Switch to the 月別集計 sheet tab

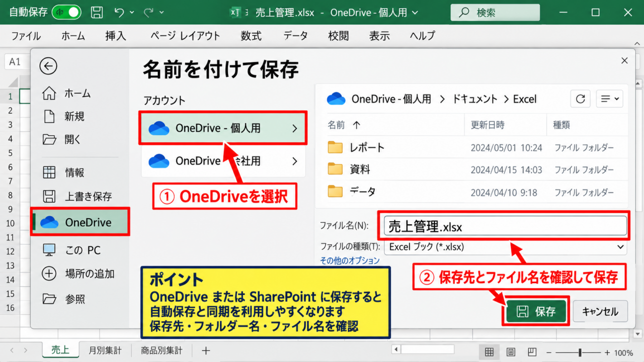(105, 350)
